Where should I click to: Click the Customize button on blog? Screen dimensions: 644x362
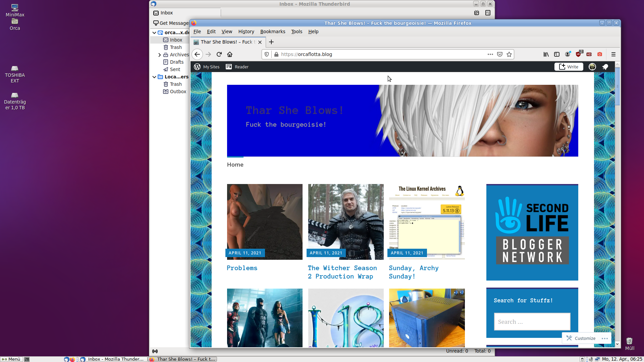coord(581,338)
